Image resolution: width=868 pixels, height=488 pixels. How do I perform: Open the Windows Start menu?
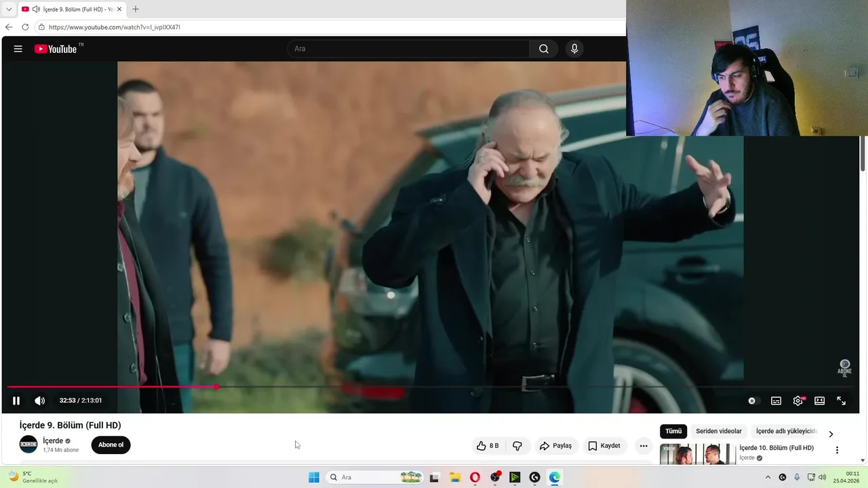(x=314, y=477)
